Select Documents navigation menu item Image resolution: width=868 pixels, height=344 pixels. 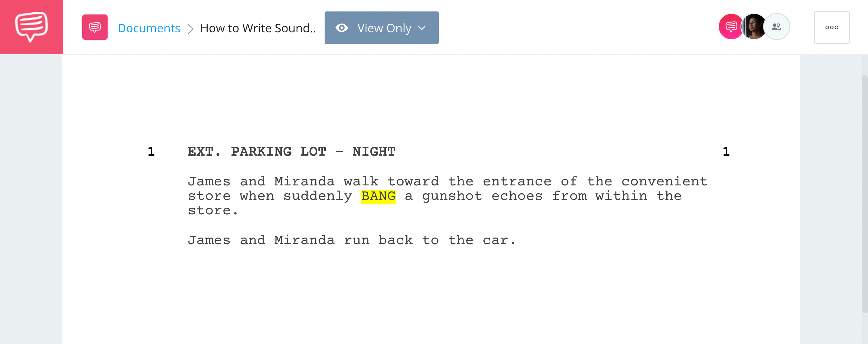149,27
